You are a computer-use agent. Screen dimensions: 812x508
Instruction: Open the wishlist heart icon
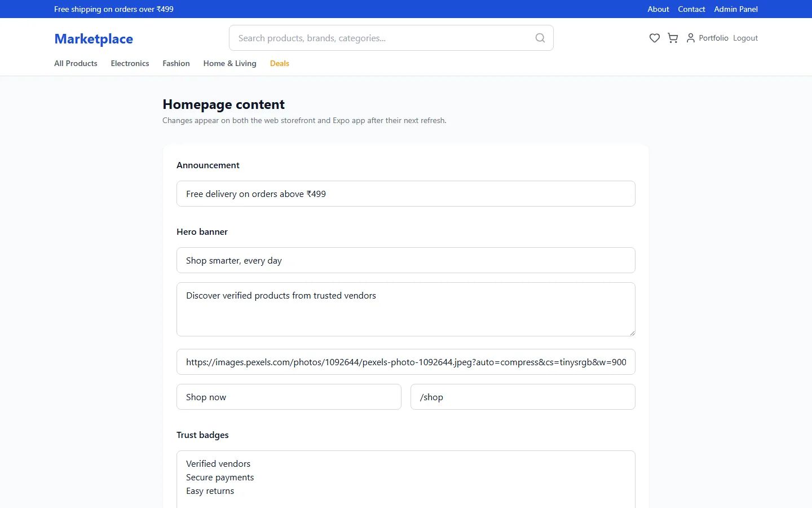tap(654, 38)
